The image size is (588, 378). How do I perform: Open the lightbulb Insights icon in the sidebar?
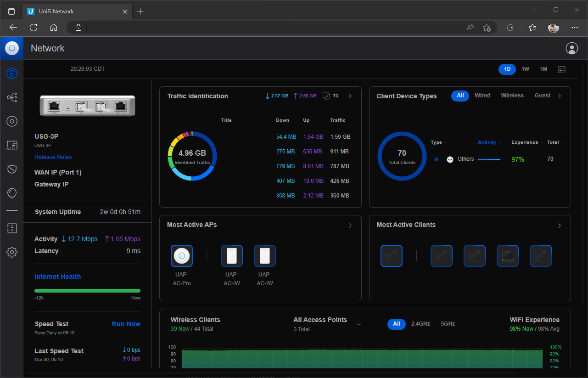point(12,193)
